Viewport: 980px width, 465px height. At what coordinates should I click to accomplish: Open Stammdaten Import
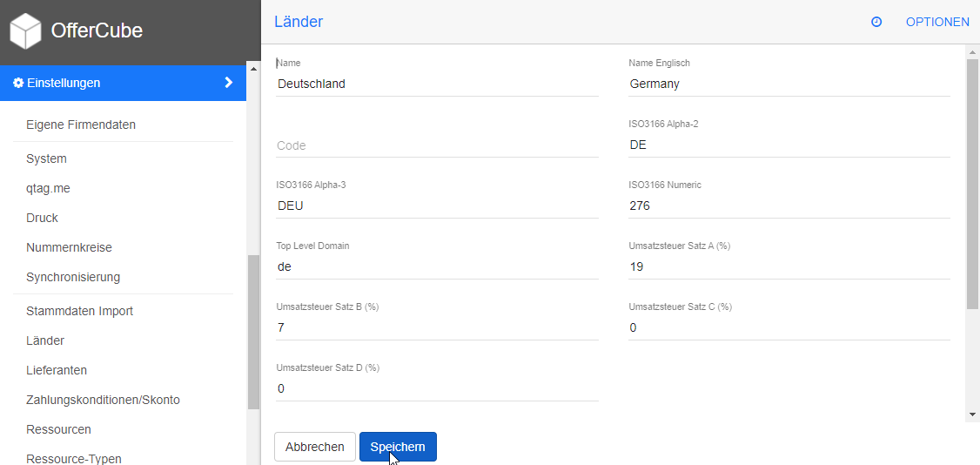tap(80, 311)
